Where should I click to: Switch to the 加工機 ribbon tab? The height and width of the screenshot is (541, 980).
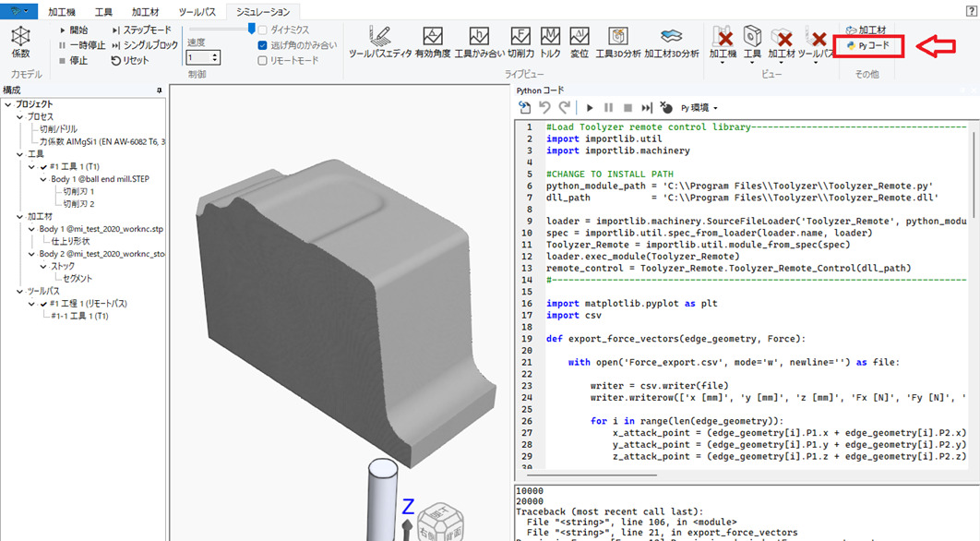point(62,12)
